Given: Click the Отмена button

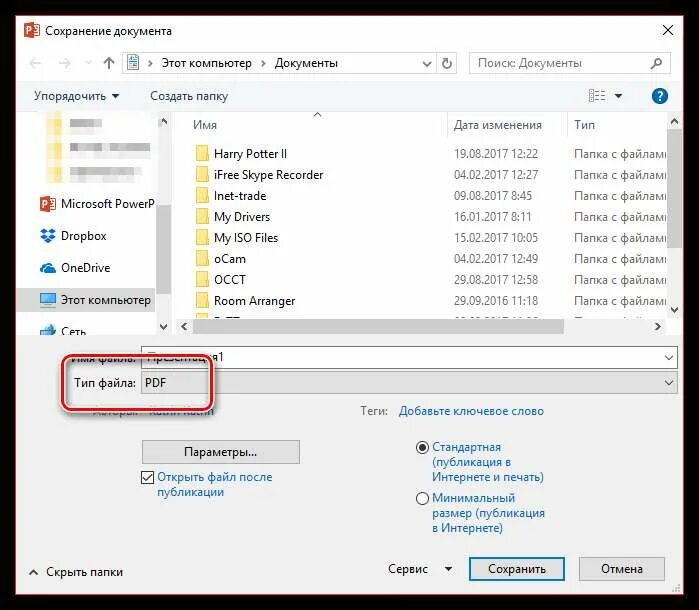Looking at the screenshot, I should pyautogui.click(x=621, y=569).
